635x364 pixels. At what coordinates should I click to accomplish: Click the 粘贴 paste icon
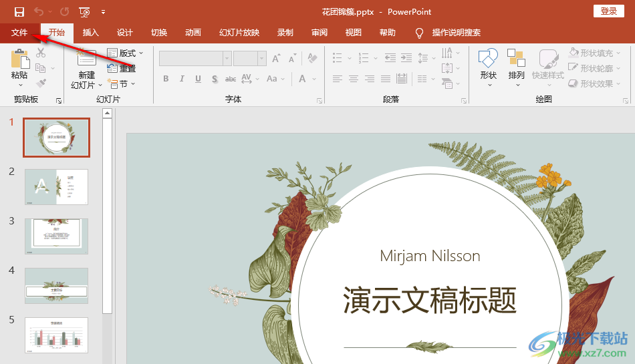[x=20, y=59]
